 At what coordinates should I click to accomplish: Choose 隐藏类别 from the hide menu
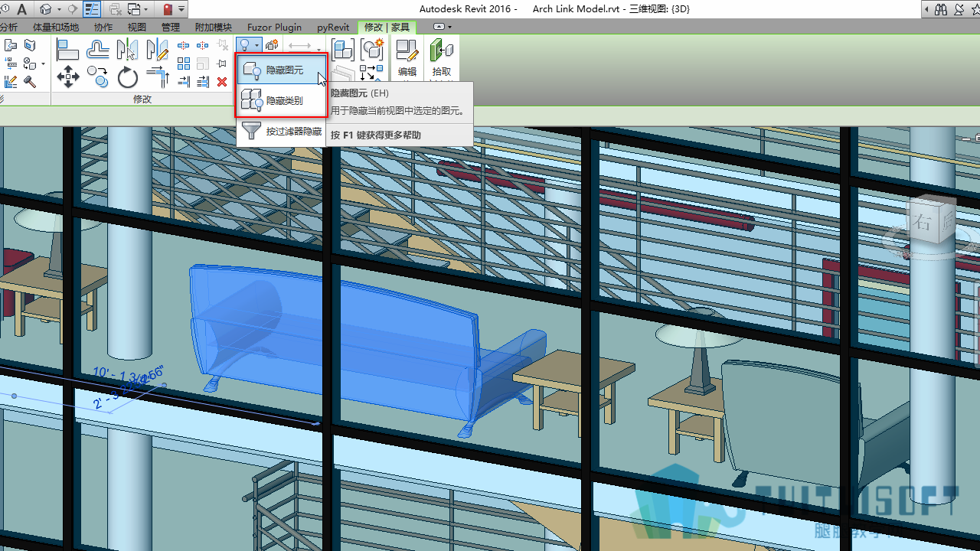point(282,100)
